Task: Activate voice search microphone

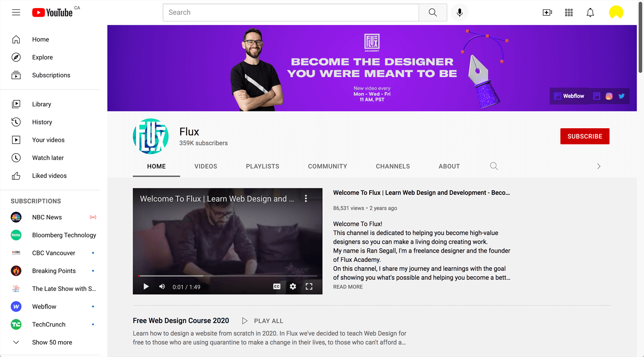Action: click(x=459, y=12)
